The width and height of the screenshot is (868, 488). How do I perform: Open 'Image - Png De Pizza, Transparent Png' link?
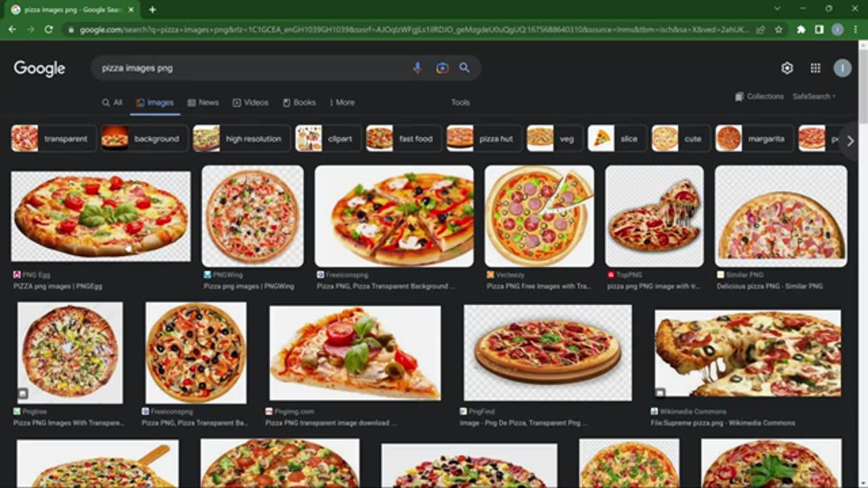coord(524,423)
